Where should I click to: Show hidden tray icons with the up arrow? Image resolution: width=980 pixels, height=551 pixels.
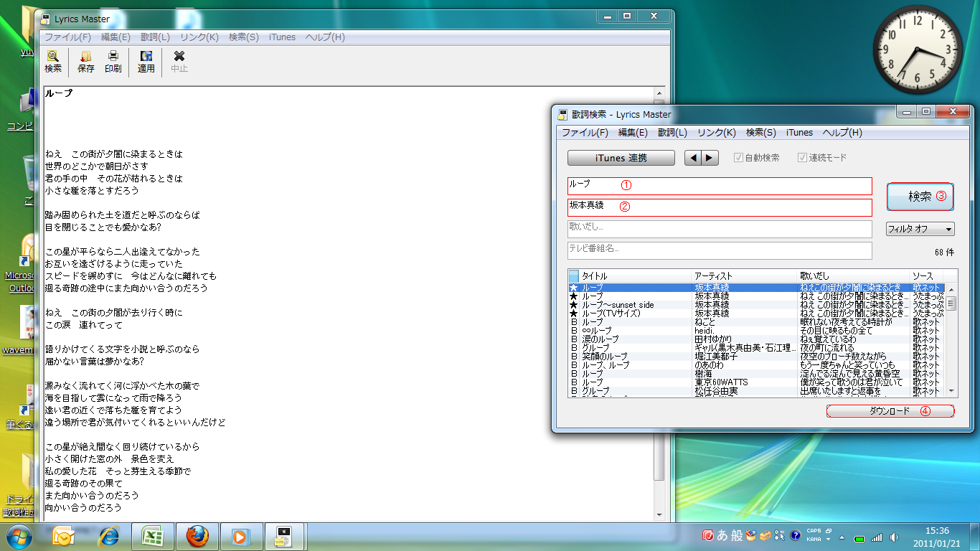coord(842,536)
